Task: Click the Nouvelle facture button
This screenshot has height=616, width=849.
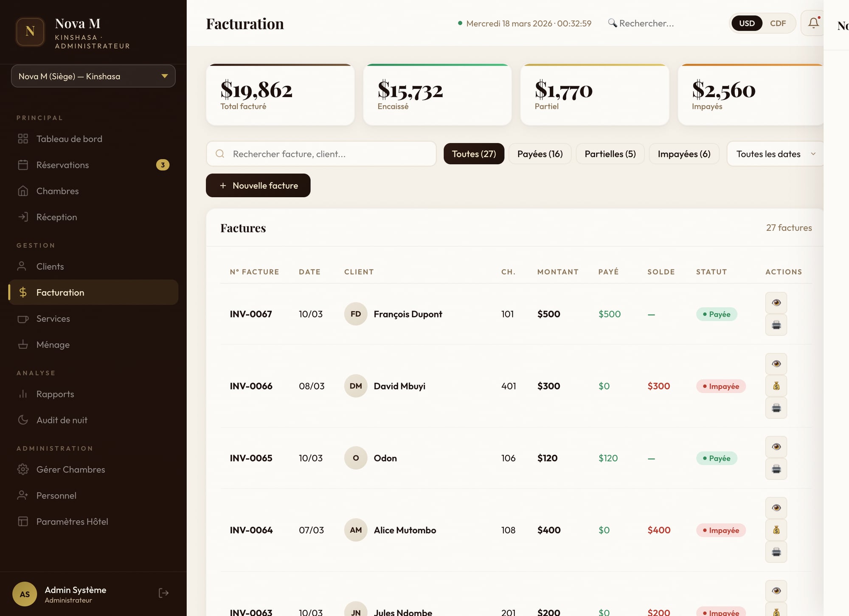Action: (x=258, y=185)
